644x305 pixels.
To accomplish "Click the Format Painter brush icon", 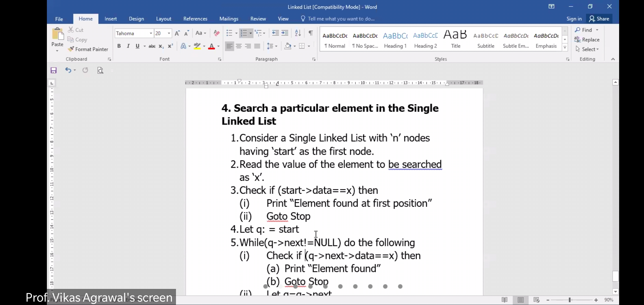I will pyautogui.click(x=71, y=49).
